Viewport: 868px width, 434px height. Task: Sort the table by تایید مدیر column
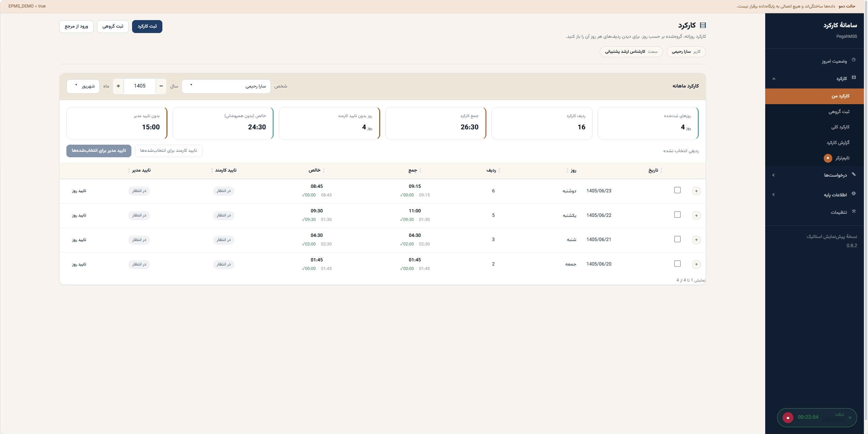click(x=139, y=170)
